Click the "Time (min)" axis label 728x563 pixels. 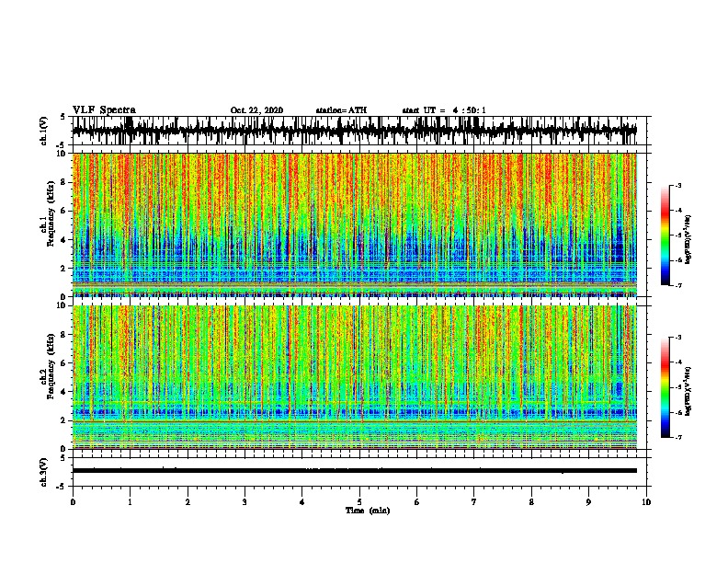tap(368, 511)
